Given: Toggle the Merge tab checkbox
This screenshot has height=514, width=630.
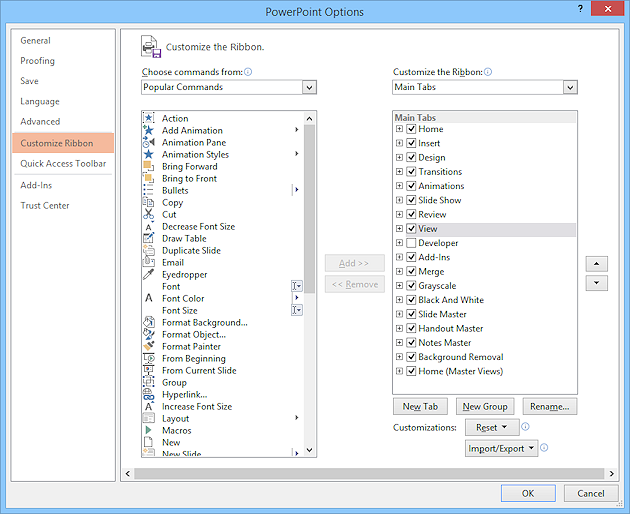Looking at the screenshot, I should pos(411,271).
